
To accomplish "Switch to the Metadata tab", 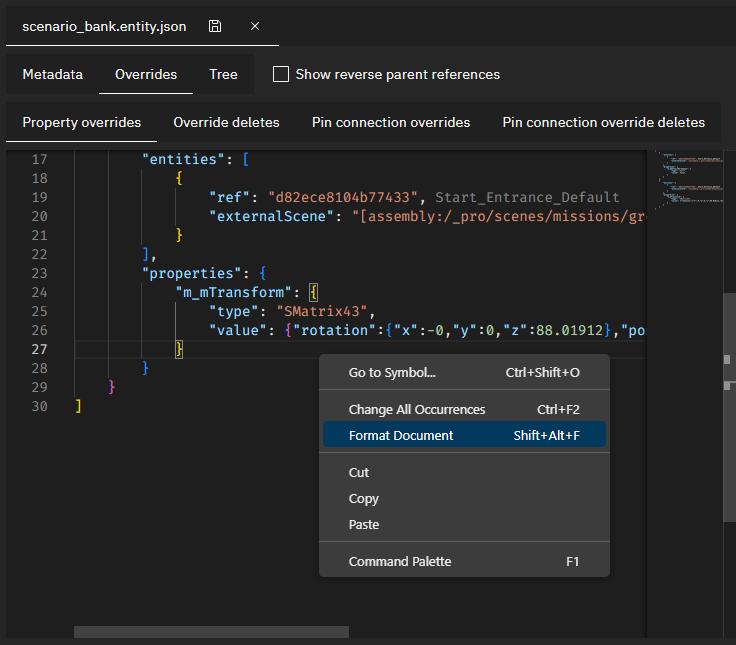I will coord(53,74).
